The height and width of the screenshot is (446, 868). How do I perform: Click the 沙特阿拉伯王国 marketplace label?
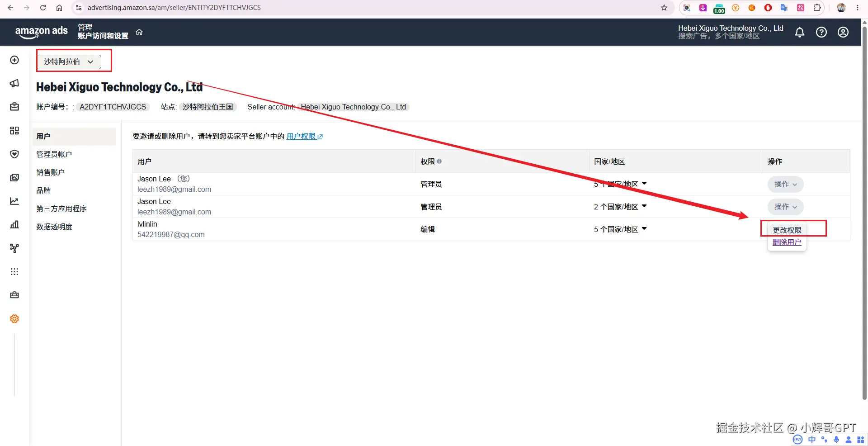208,107
